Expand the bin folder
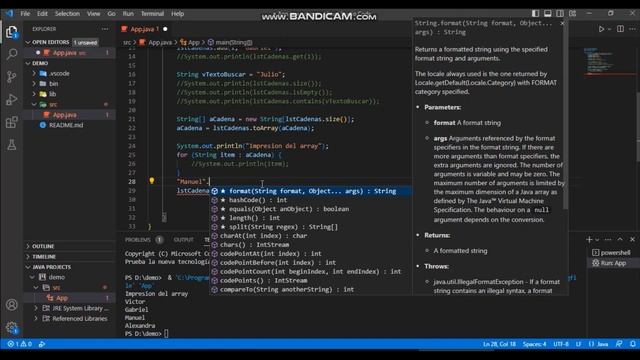 point(34,84)
